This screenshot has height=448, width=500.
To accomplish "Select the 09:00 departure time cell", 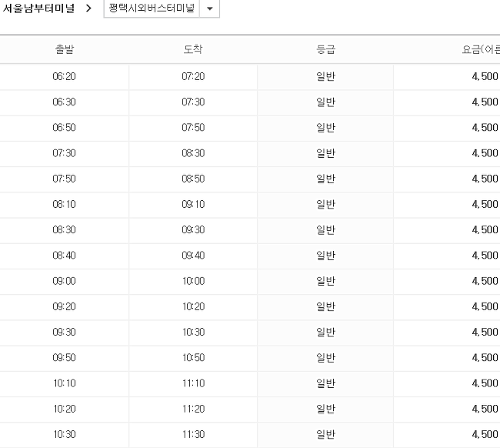I will pos(64,281).
